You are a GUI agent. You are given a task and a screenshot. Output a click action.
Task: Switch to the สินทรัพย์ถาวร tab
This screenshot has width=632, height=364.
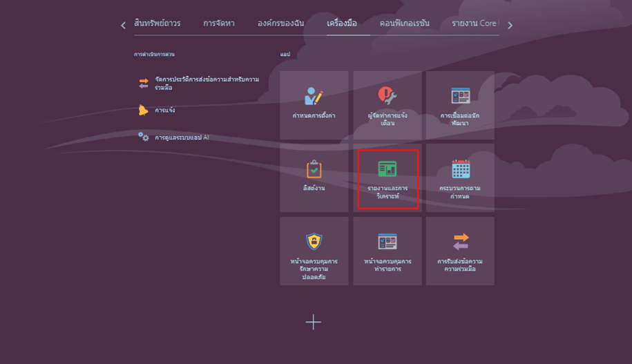pos(157,23)
